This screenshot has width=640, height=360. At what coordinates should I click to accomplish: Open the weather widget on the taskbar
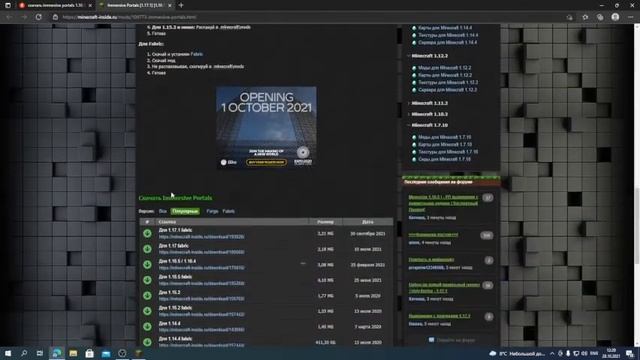517,353
